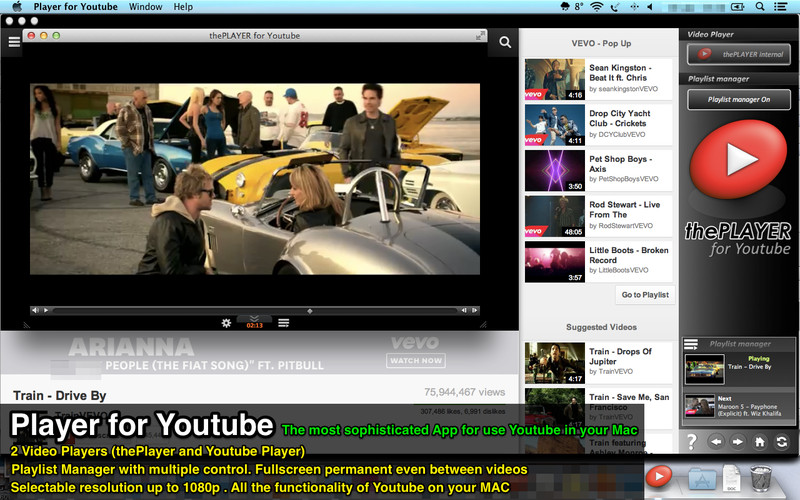This screenshot has height=500, width=800.
Task: Click the volume speaker icon in the menu bar
Action: tap(651, 7)
